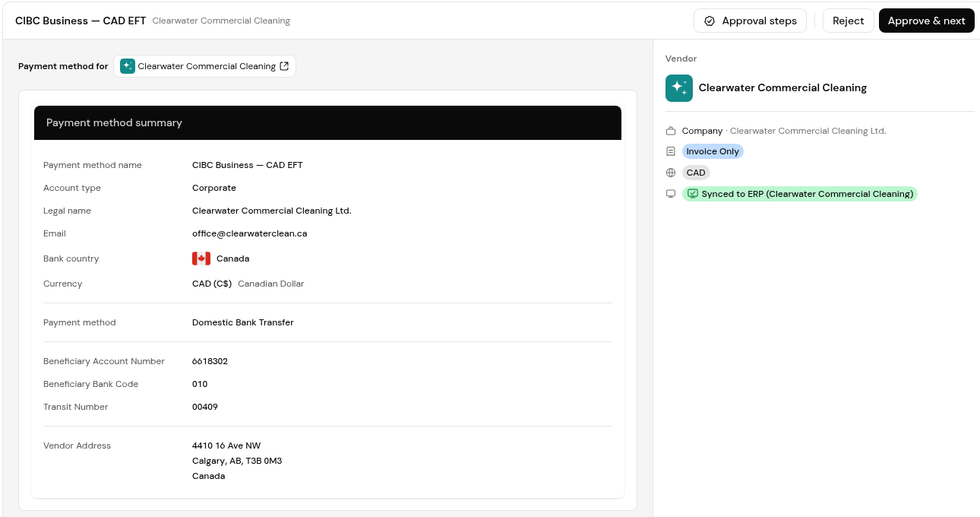This screenshot has width=980, height=517.
Task: Click the Synced to ERP badge
Action: (x=800, y=194)
